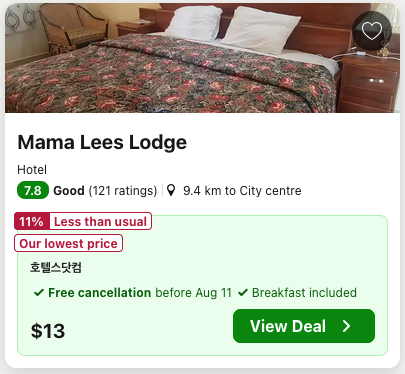Image resolution: width=405 pixels, height=374 pixels.
Task: Click the Less than usual label
Action: [x=100, y=221]
